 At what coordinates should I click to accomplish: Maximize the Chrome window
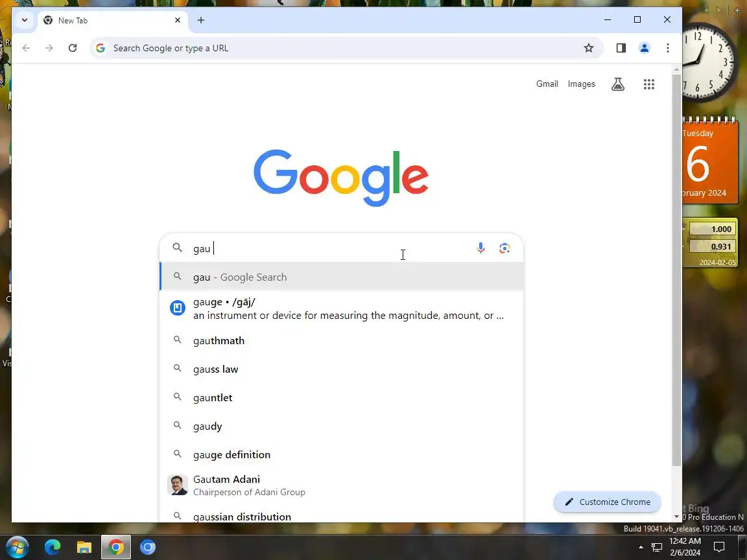[637, 19]
